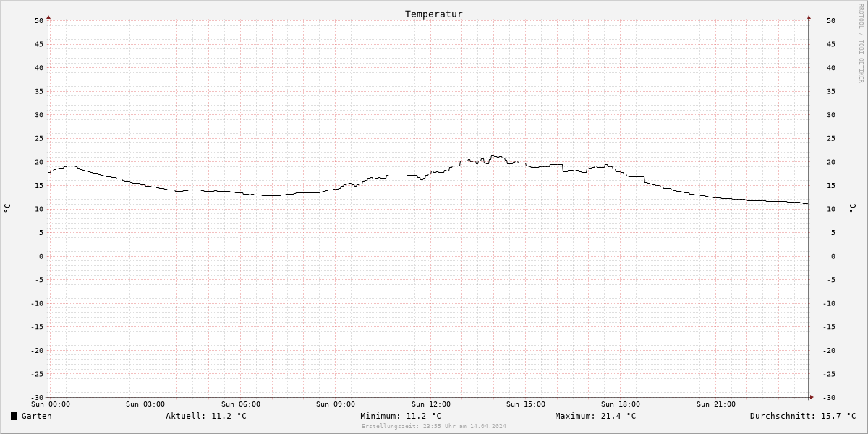Click the "Durchschnitt: 15.7 °C" value
The width and height of the screenshot is (868, 434).
coord(803,416)
